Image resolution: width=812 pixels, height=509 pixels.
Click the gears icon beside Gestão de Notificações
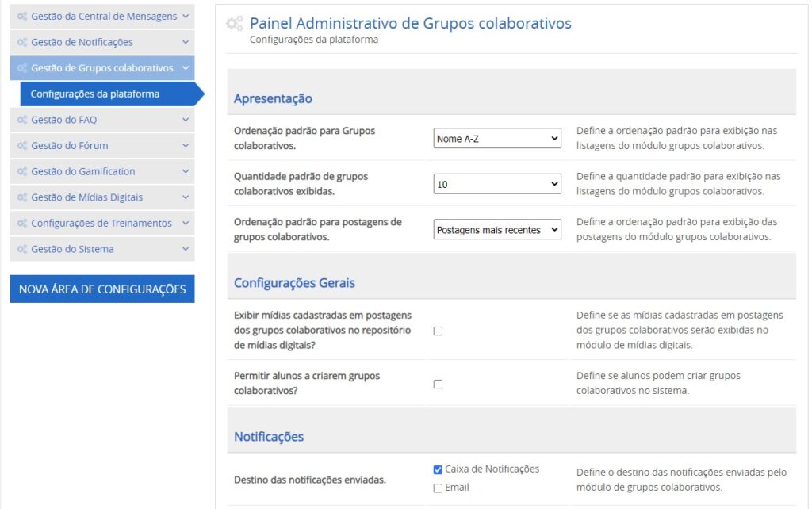click(22, 42)
